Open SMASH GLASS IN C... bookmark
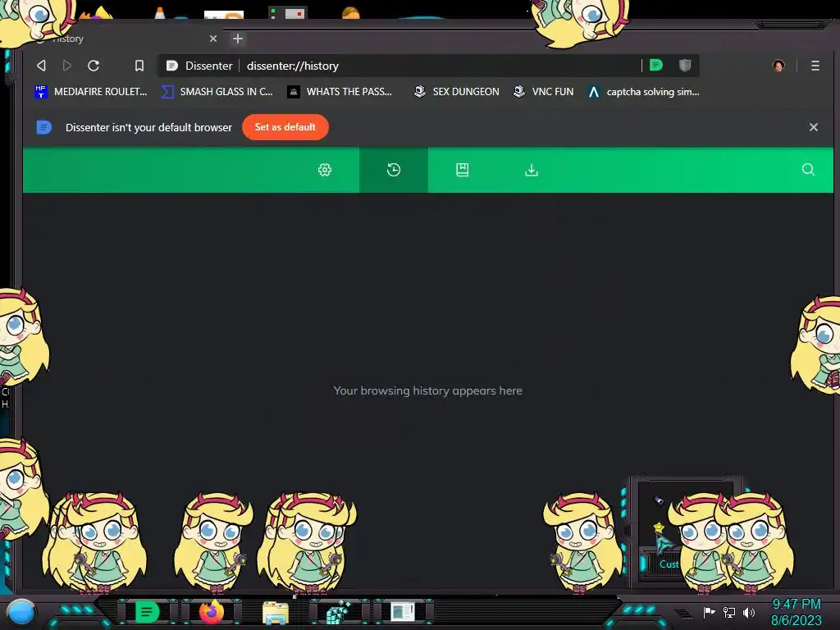 (x=217, y=92)
